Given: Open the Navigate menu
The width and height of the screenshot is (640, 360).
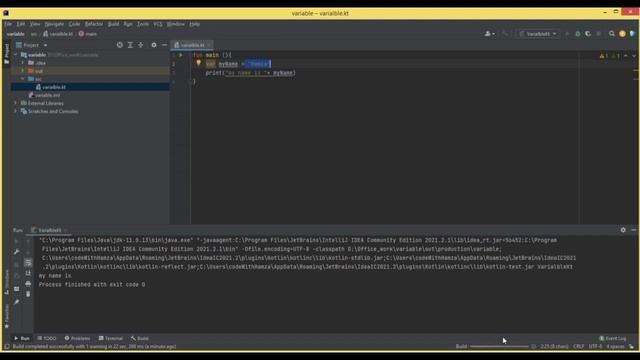Looking at the screenshot, I should coord(54,24).
